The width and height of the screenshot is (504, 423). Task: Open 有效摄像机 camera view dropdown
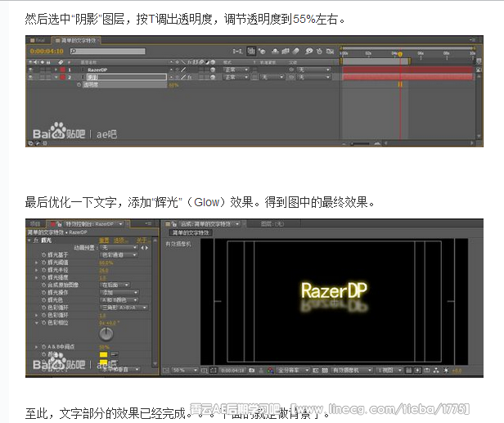click(x=352, y=371)
